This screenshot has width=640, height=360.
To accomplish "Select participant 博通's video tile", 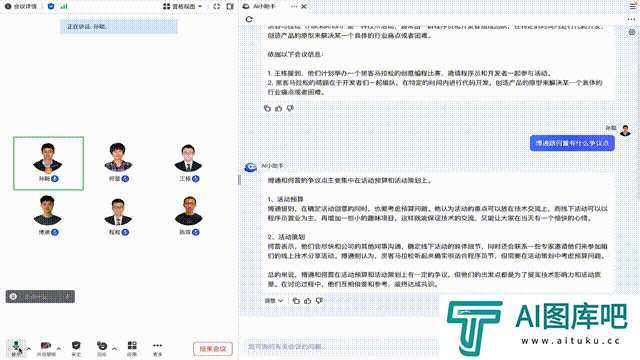I will point(48,216).
